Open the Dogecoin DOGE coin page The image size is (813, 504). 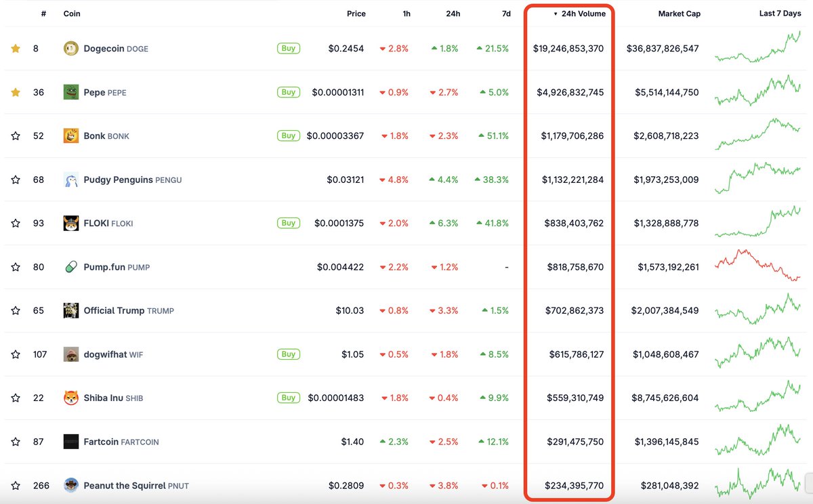tap(116, 49)
